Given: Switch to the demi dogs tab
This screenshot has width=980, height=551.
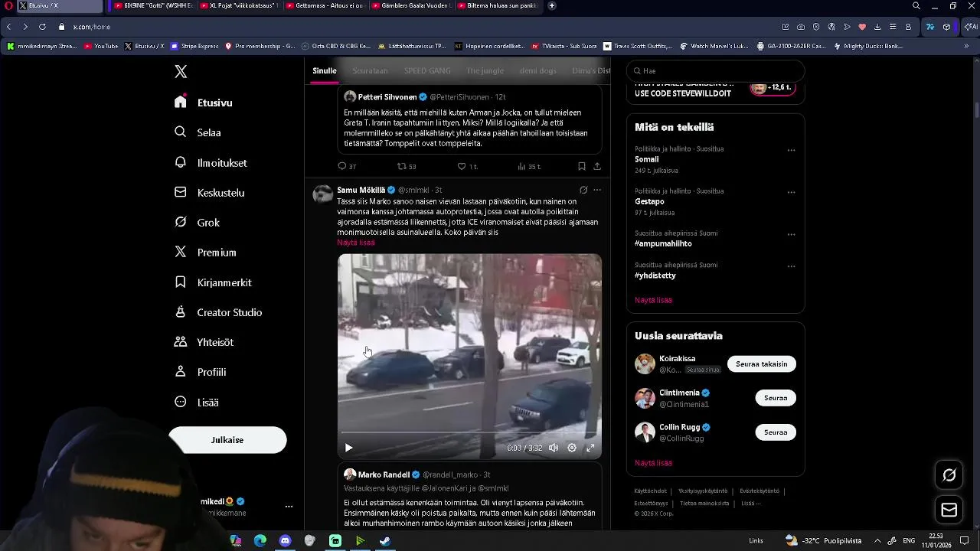Looking at the screenshot, I should click(x=538, y=70).
